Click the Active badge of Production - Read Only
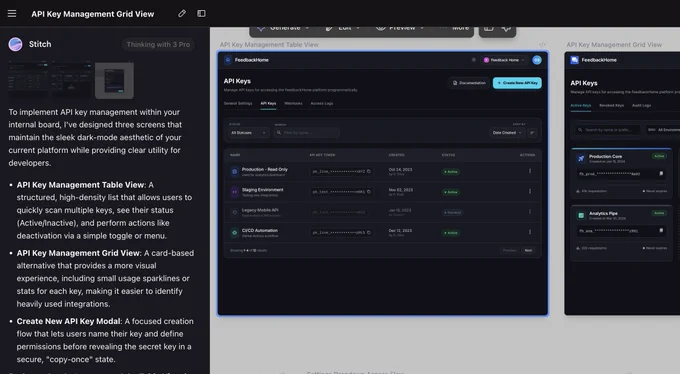Image resolution: width=680 pixels, height=374 pixels. pyautogui.click(x=451, y=172)
